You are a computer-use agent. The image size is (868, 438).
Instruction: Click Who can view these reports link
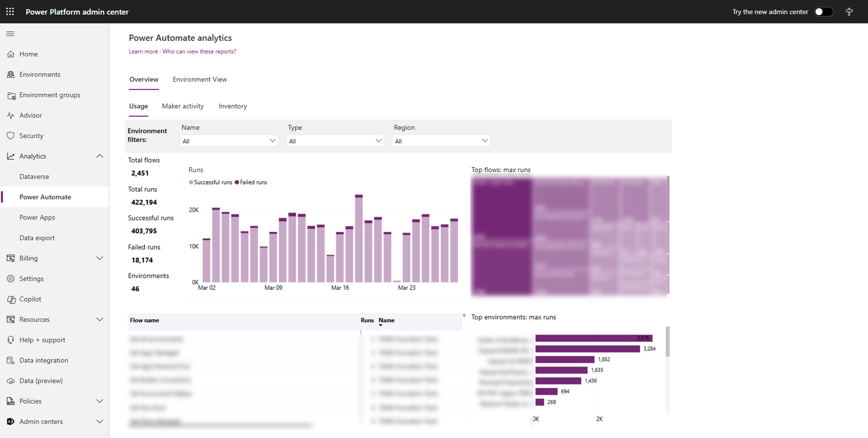click(199, 52)
